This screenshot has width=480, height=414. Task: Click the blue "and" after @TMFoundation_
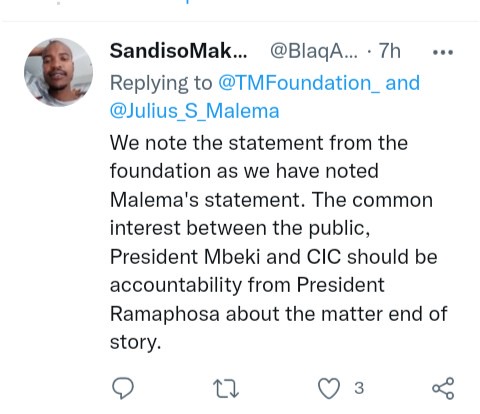coord(402,83)
